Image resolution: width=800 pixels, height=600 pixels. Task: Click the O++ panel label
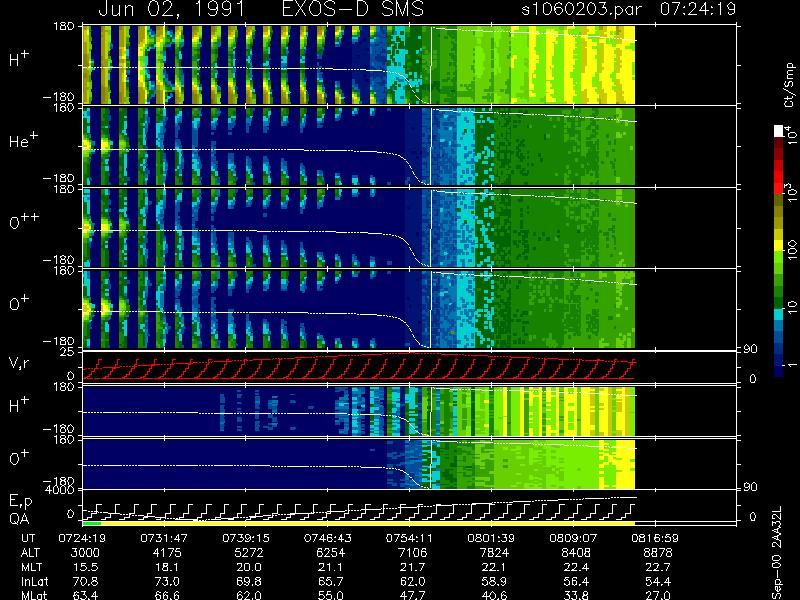coord(24,221)
